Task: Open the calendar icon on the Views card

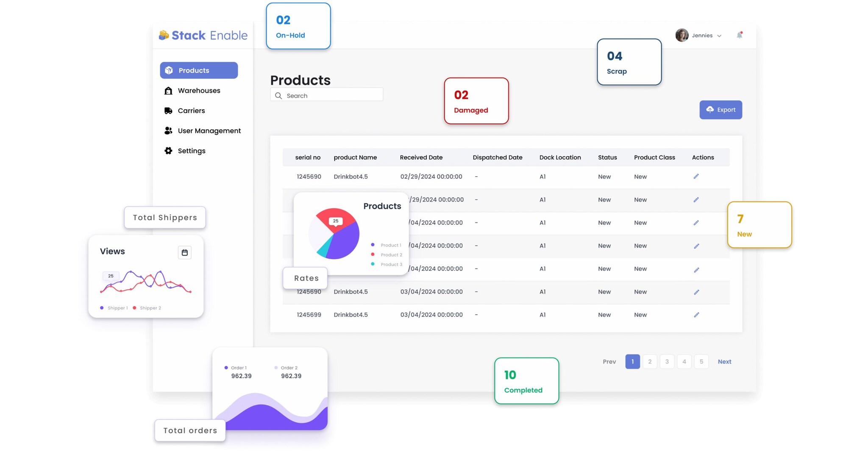Action: 184,252
